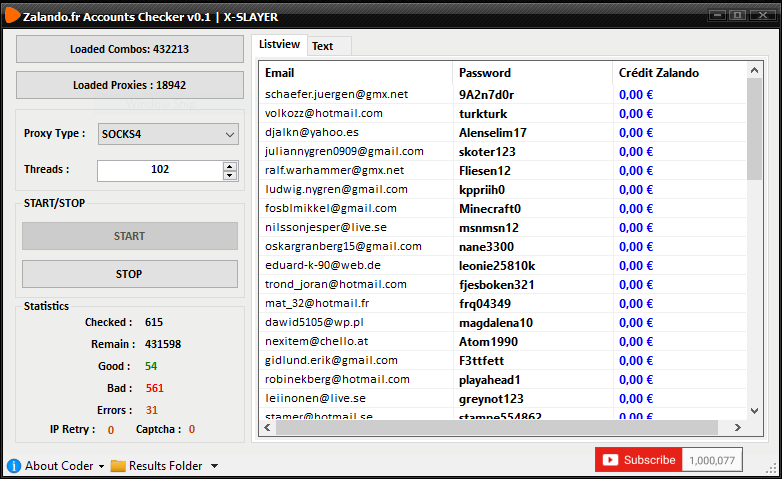The image size is (782, 479).
Task: Click the Threads field showing 102
Action: [160, 171]
